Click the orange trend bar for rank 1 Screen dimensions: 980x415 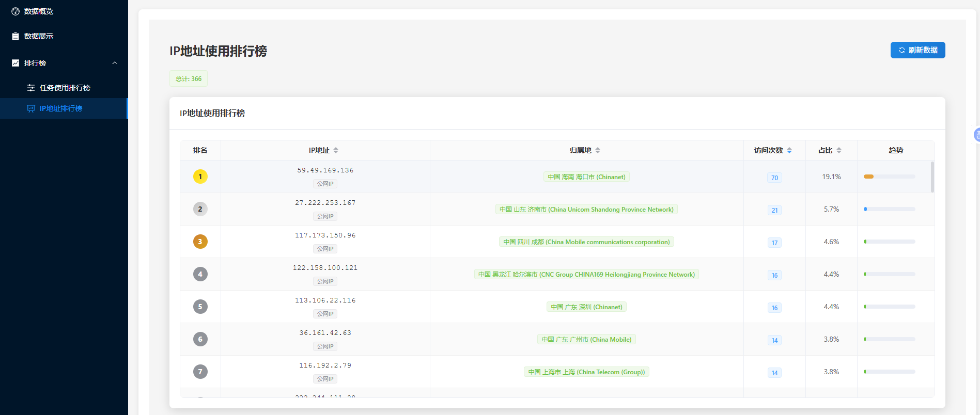point(869,177)
